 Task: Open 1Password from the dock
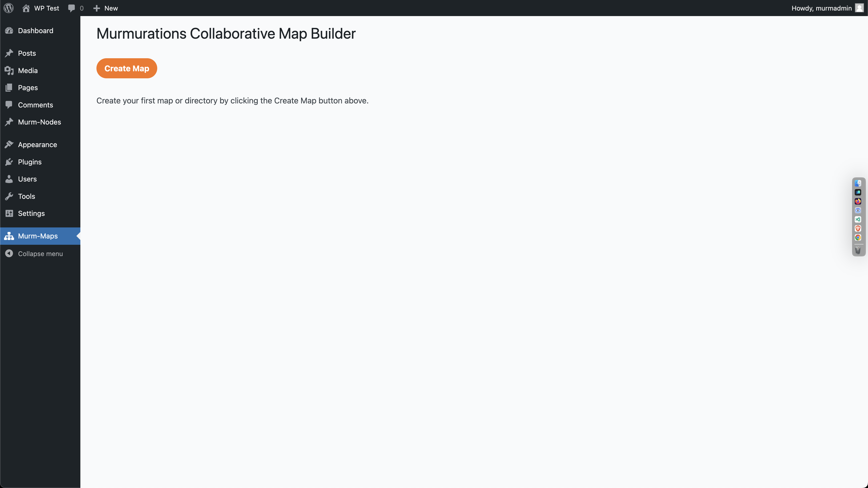coord(858,211)
